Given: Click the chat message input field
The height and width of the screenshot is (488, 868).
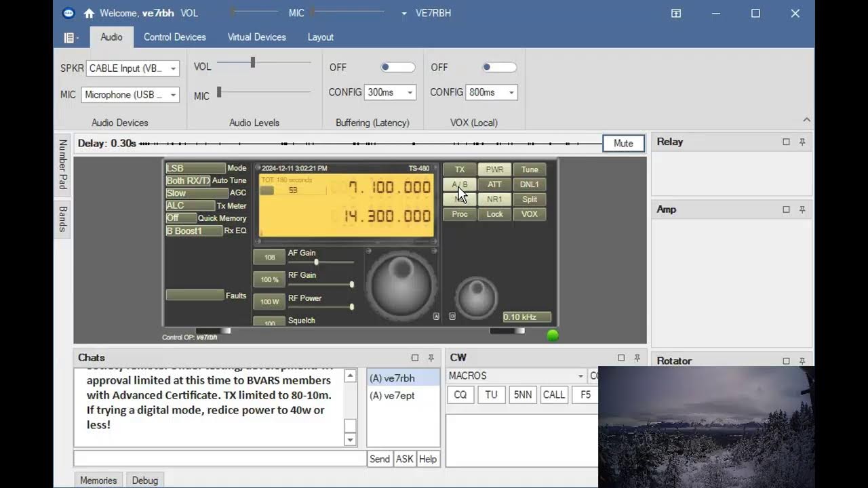Looking at the screenshot, I should (220, 459).
